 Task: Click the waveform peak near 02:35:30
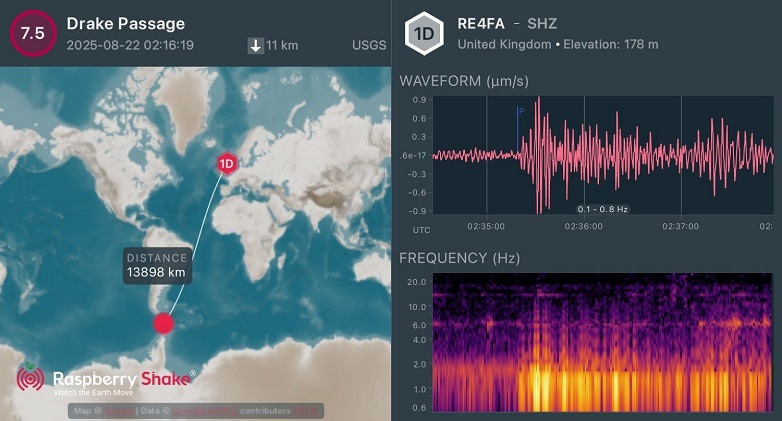[x=537, y=100]
